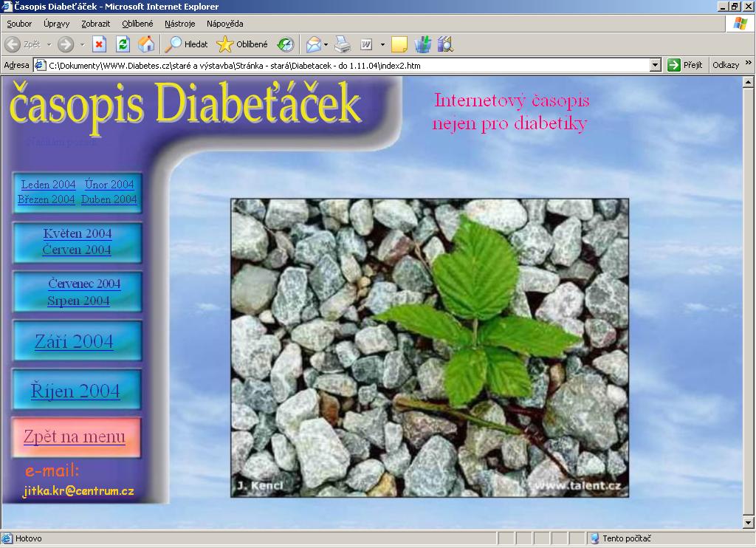Open the Srpen 2004 issue link
This screenshot has width=756, height=548.
click(x=78, y=301)
